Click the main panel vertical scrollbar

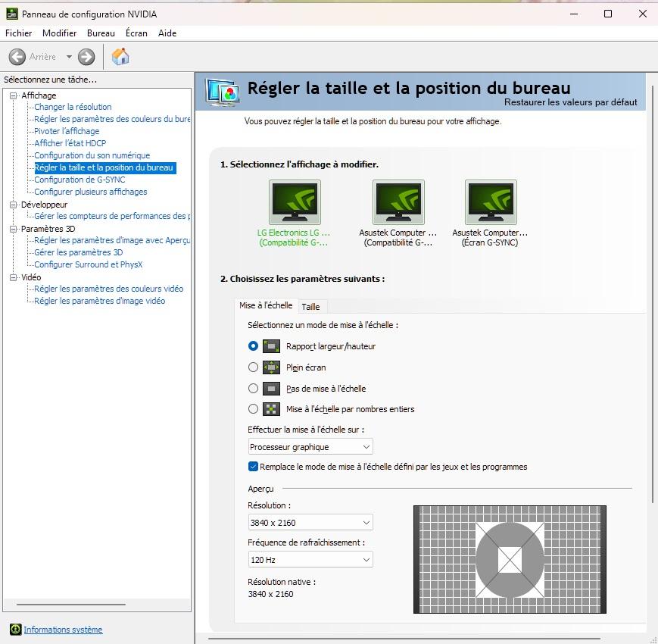click(653, 294)
